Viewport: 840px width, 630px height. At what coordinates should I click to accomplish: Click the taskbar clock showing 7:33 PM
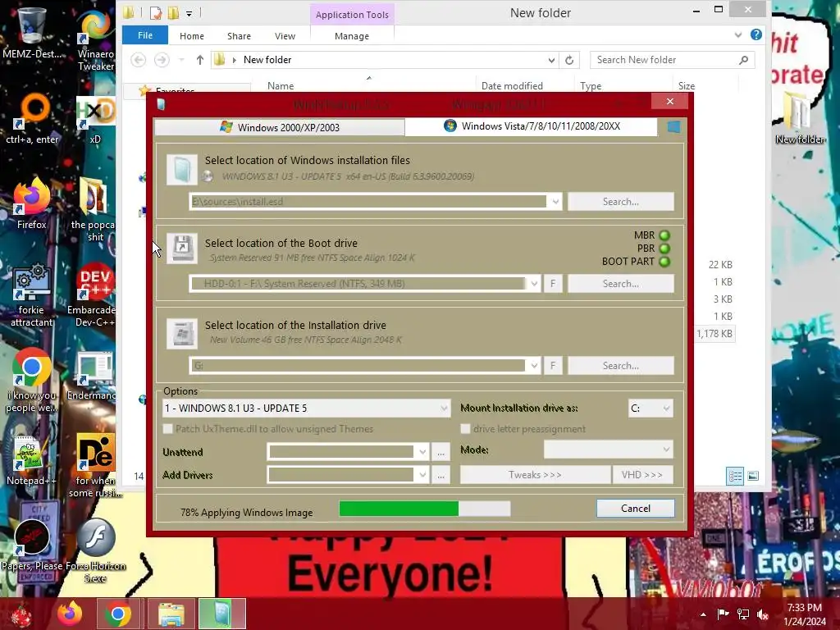coord(804,614)
